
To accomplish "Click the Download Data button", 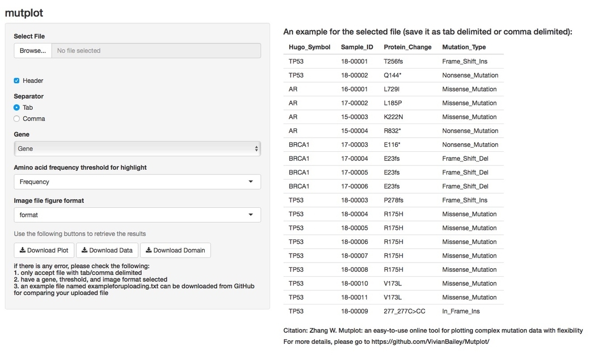I will click(107, 250).
